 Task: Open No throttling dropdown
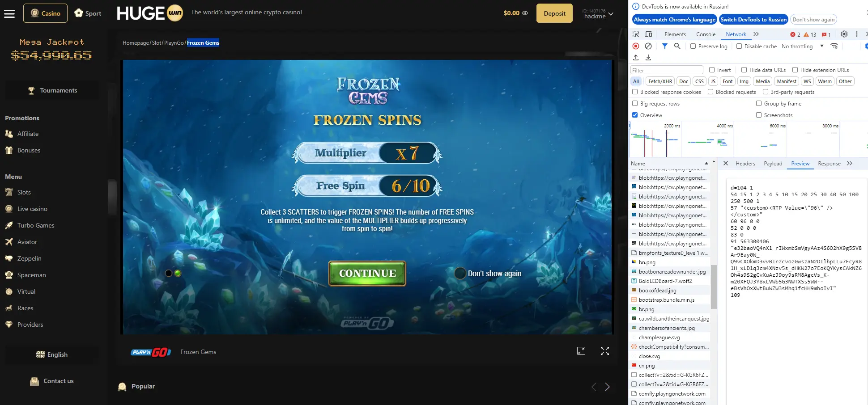click(x=803, y=46)
